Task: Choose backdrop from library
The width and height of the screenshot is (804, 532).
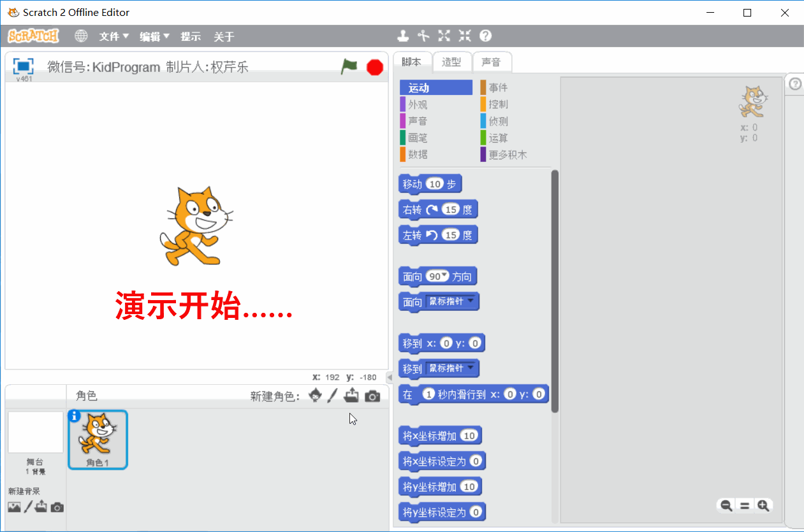Action: coord(14,507)
